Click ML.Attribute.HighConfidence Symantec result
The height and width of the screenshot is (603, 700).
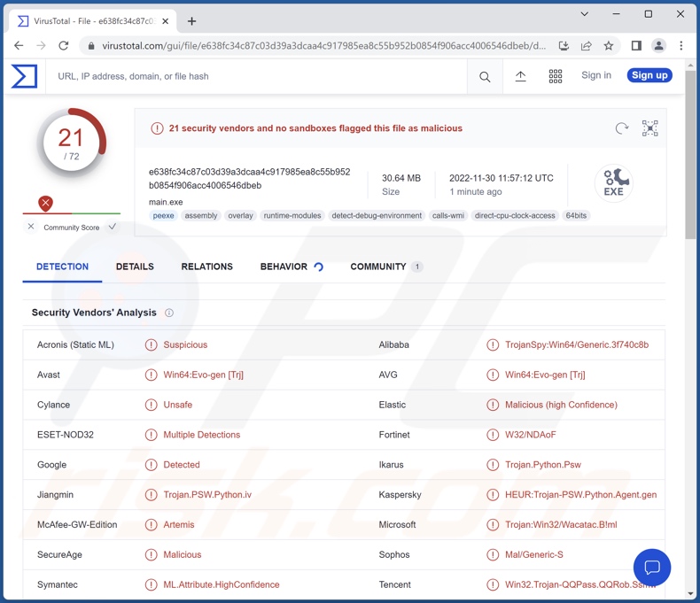coord(222,584)
